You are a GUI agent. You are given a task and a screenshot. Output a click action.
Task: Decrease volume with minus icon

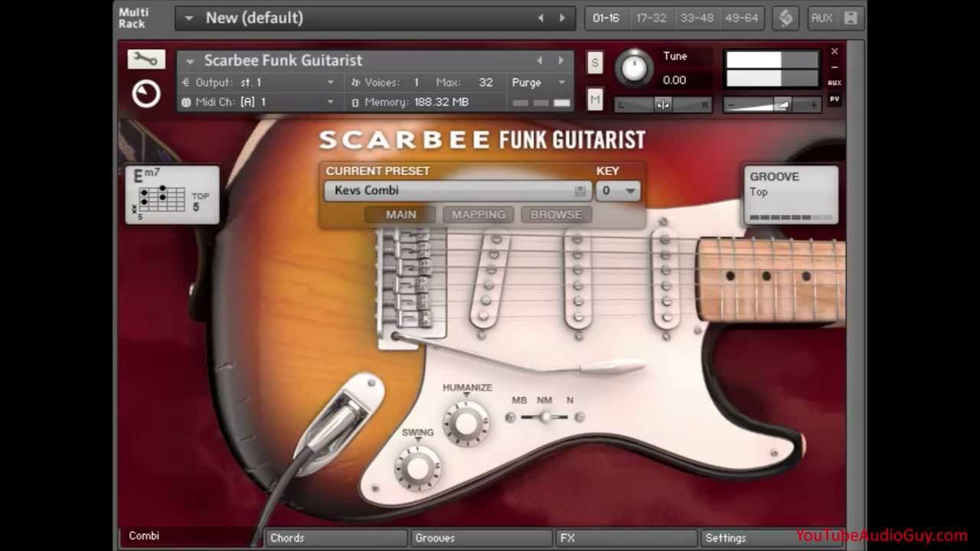point(731,104)
